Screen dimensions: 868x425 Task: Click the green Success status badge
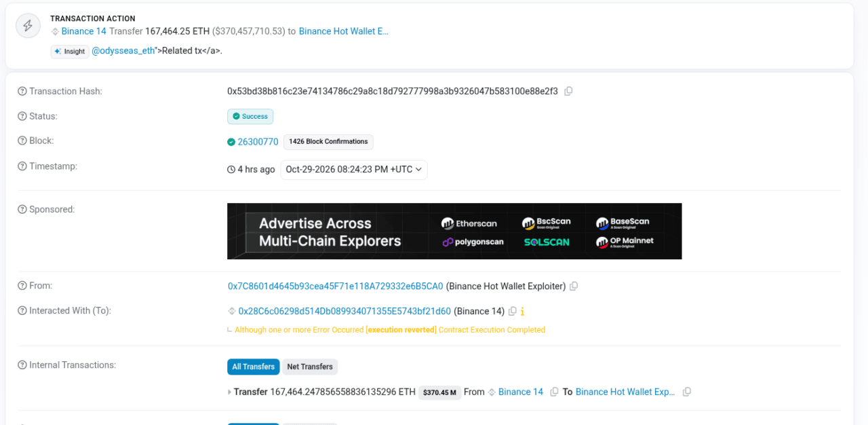[x=250, y=116]
